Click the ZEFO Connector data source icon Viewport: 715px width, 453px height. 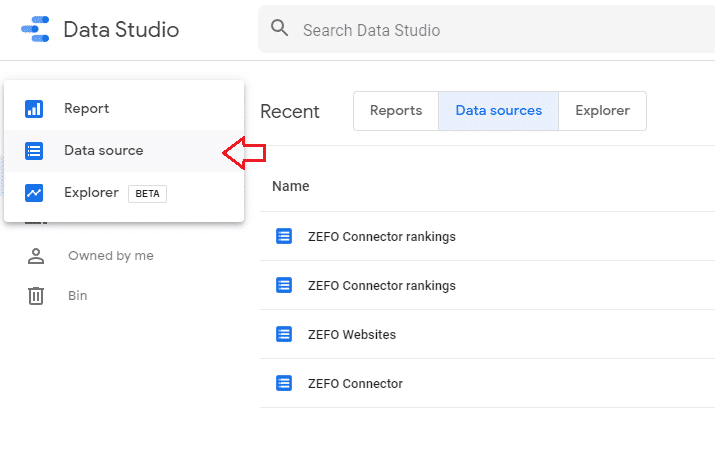[284, 383]
